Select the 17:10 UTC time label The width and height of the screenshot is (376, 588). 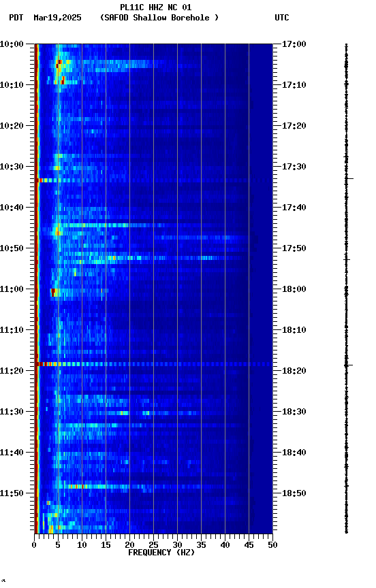[x=294, y=85]
